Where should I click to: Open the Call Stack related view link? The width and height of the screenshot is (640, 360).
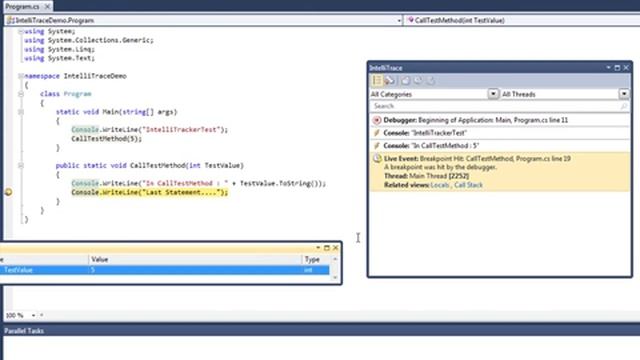[468, 185]
